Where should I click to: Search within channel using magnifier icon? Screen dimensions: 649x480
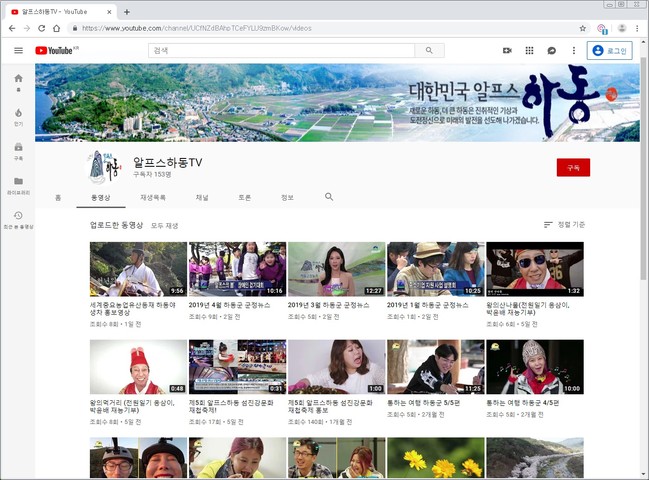tap(329, 197)
